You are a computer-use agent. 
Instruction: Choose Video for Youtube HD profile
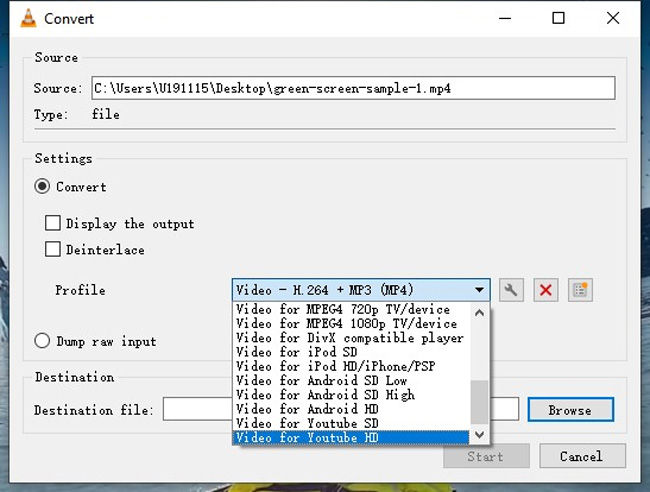point(351,438)
